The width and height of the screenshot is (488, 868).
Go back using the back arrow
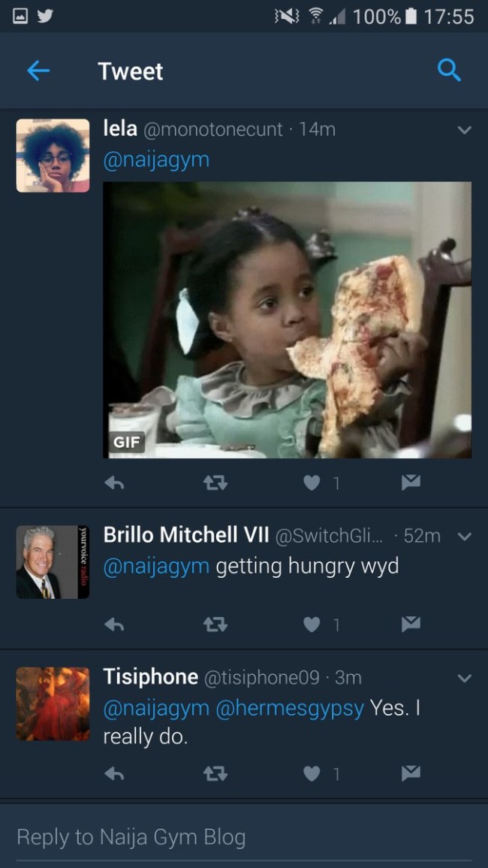coord(38,71)
